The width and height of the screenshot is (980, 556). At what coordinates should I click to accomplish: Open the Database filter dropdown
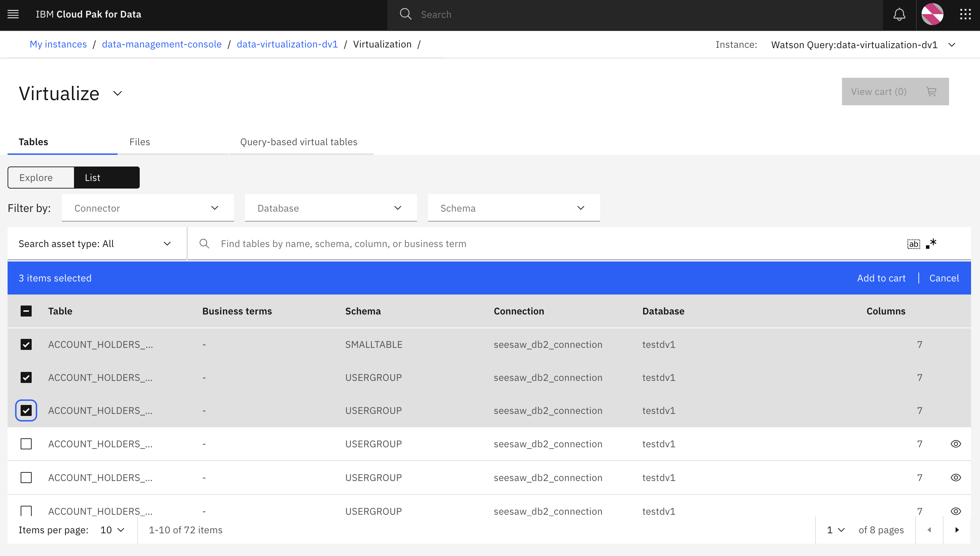tap(331, 208)
